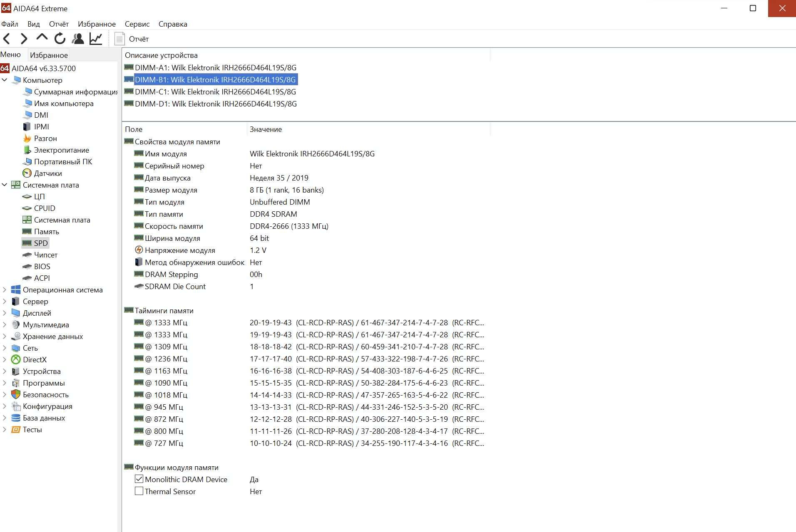796x532 pixels.
Task: Click the BIOS chip icon
Action: pos(27,266)
